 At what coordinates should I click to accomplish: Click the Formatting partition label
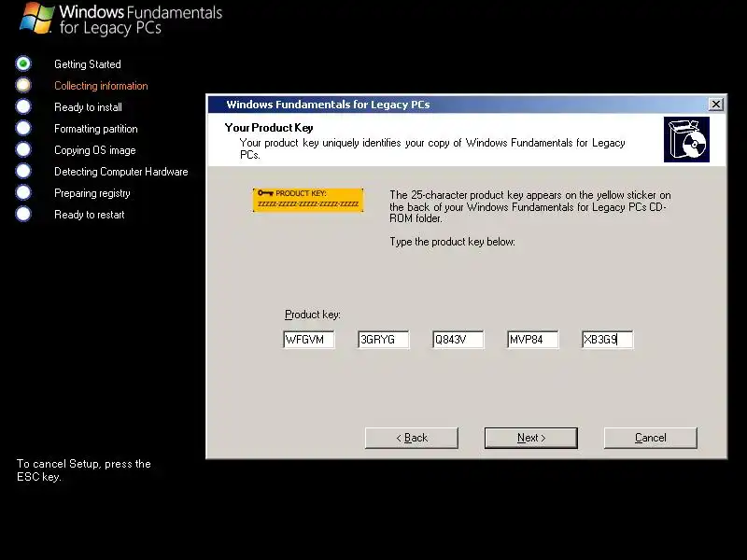click(96, 129)
